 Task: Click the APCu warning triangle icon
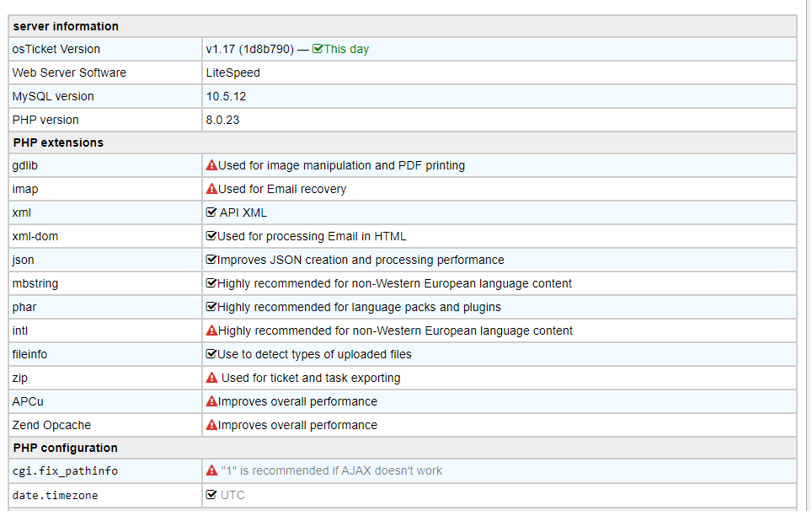coord(211,401)
